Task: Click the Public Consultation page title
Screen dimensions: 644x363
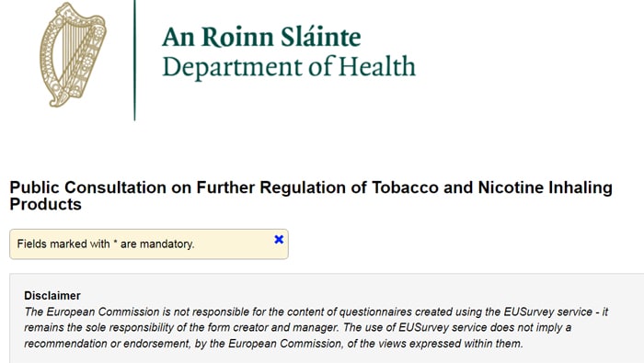Action: click(311, 196)
